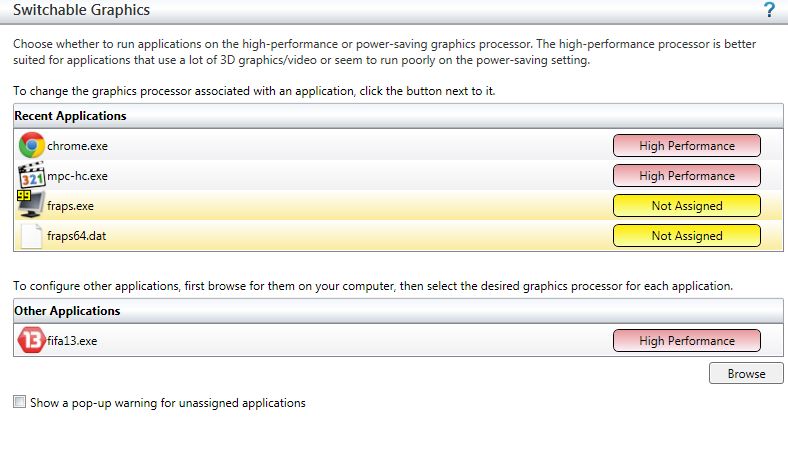Toggle the pop-up warning checkbox
Viewport: 788px width, 471px height.
tap(20, 402)
